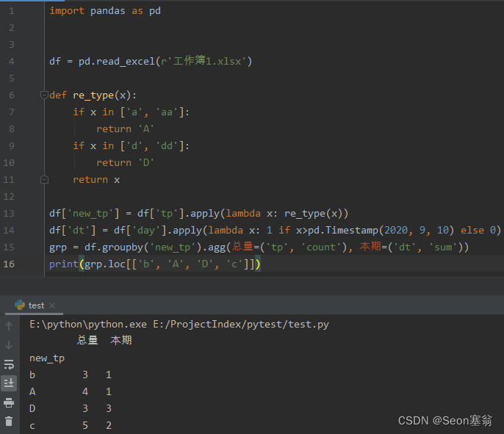The image size is (504, 434).
Task: Click the up arrow in run console
Action: (x=9, y=326)
